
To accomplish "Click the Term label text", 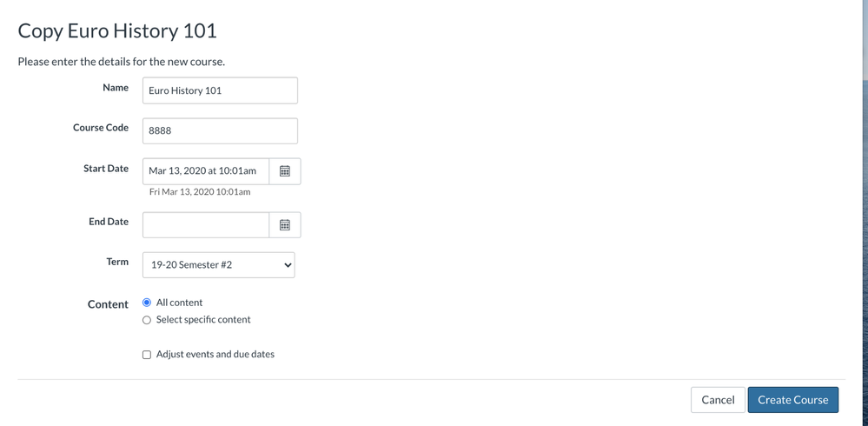I will (117, 262).
